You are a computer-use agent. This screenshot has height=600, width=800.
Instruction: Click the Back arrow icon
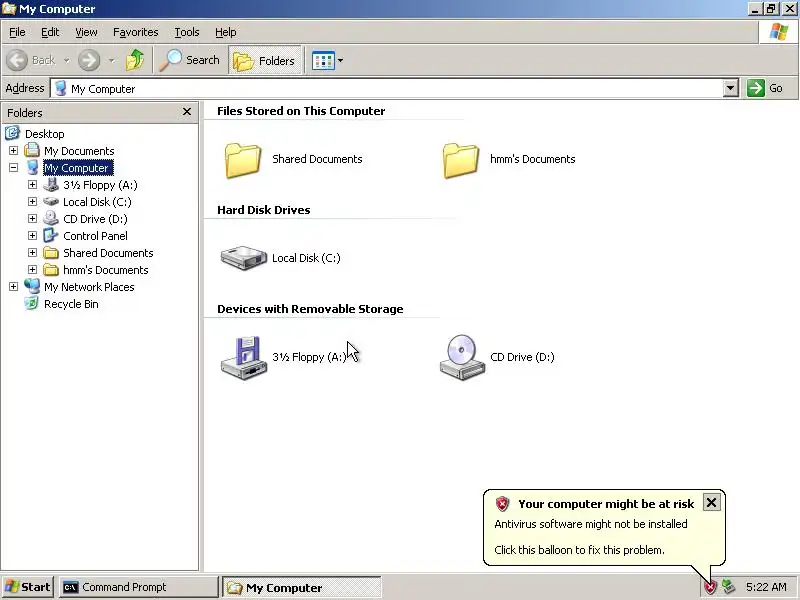coord(17,60)
